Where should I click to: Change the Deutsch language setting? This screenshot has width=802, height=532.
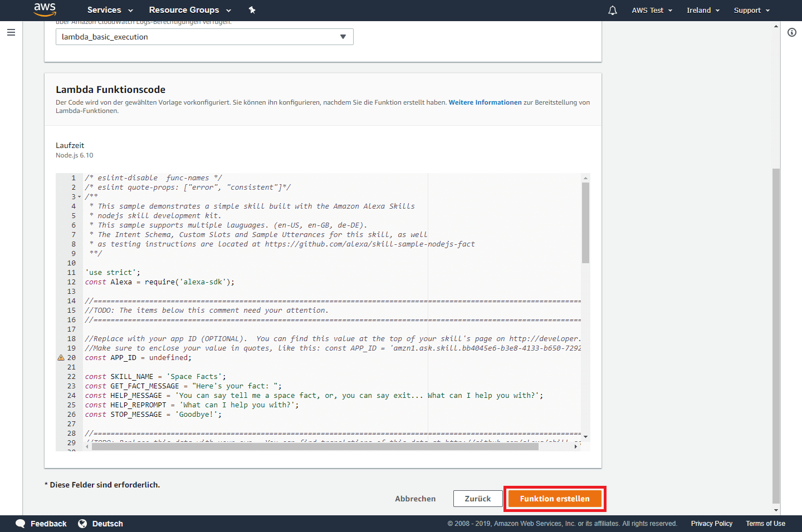click(x=107, y=524)
